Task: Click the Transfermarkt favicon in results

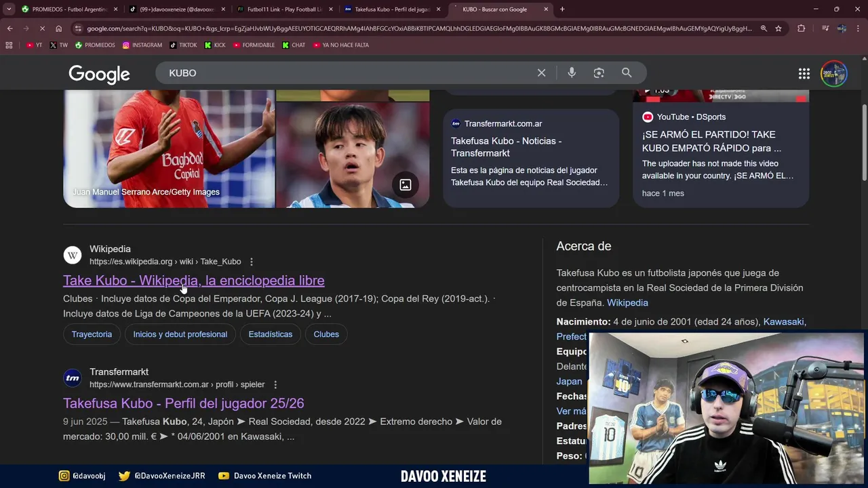Action: pyautogui.click(x=73, y=378)
